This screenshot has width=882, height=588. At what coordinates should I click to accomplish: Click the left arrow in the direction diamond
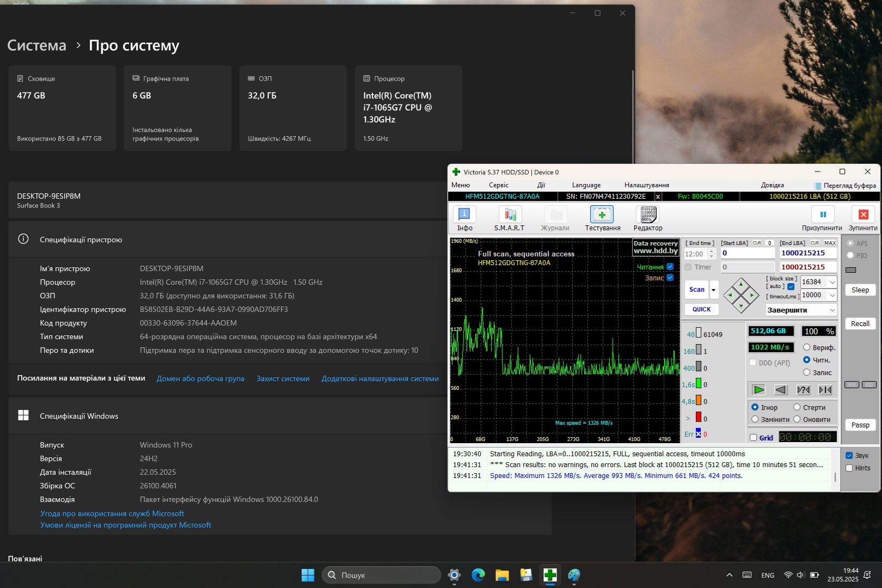pyautogui.click(x=730, y=295)
